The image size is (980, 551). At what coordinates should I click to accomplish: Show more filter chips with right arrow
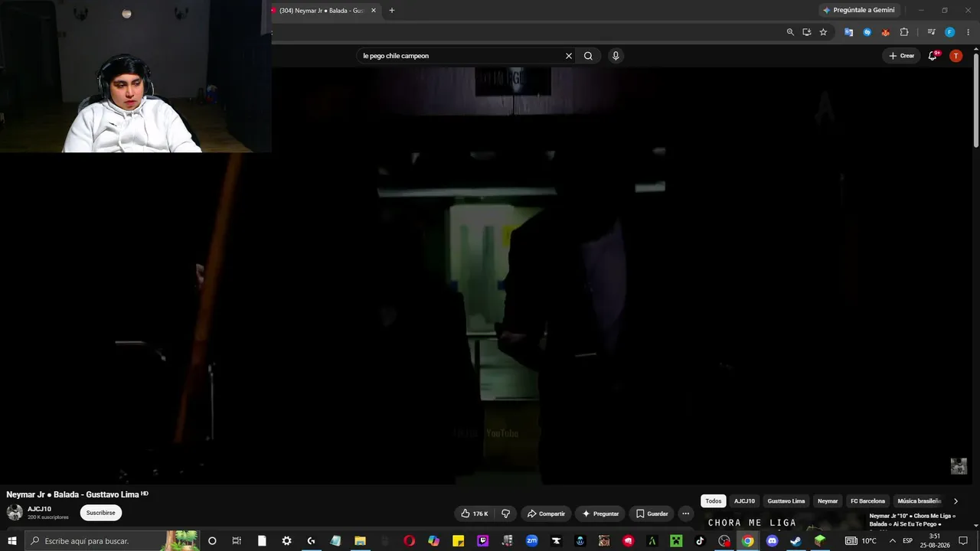(955, 501)
